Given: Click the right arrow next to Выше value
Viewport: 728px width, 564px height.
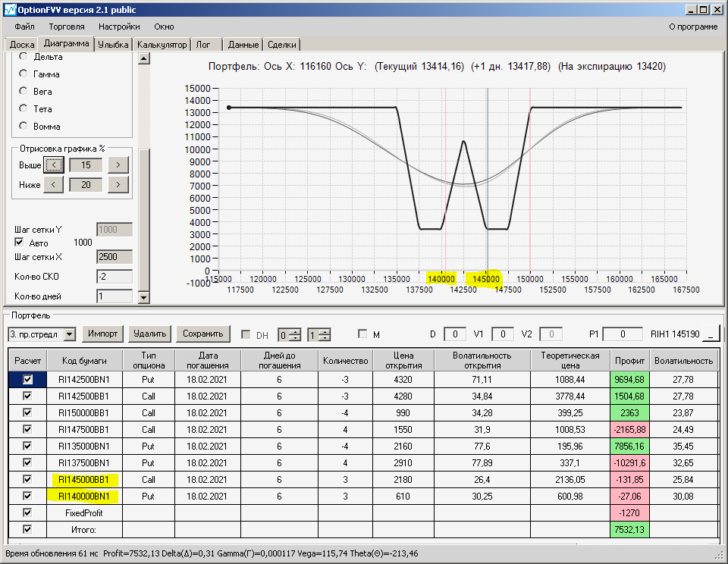Looking at the screenshot, I should [118, 164].
